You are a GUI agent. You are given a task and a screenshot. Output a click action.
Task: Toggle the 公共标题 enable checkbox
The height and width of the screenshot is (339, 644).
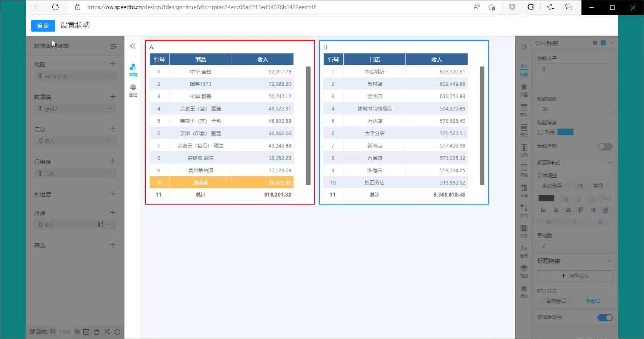point(603,43)
